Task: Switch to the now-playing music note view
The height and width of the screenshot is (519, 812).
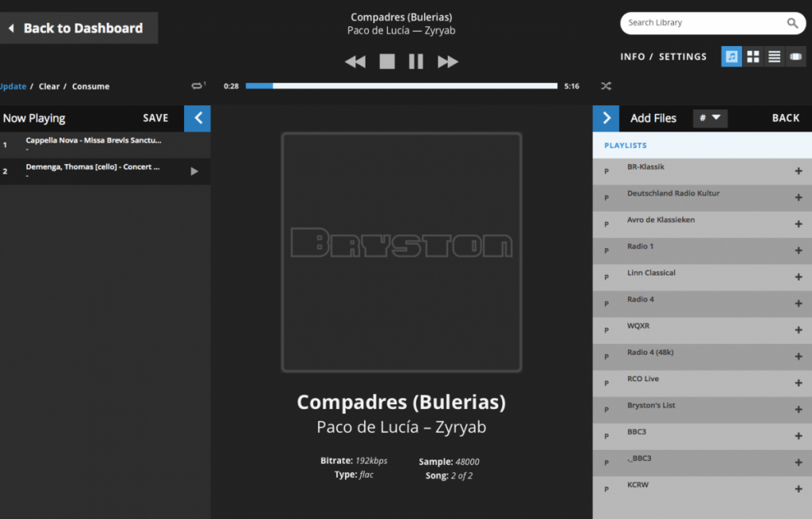Action: tap(731, 56)
